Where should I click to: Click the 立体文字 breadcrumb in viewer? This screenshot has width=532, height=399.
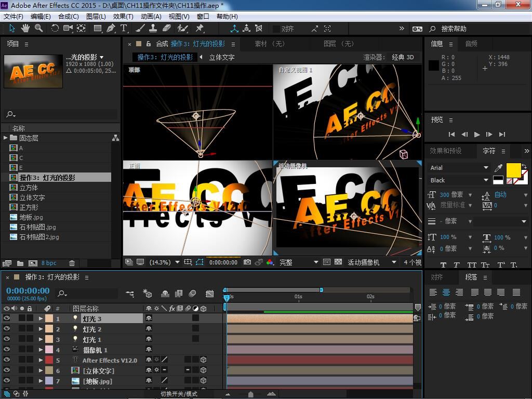click(221, 57)
